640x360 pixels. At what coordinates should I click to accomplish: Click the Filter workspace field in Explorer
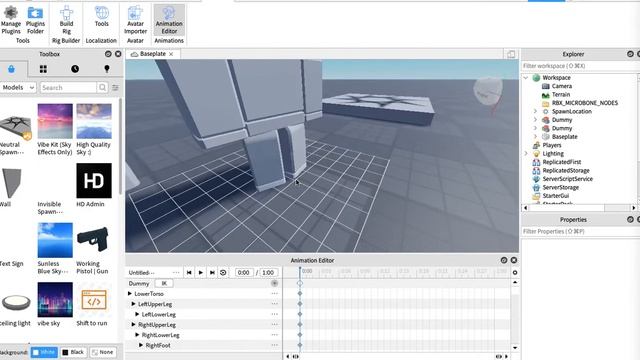pos(580,66)
